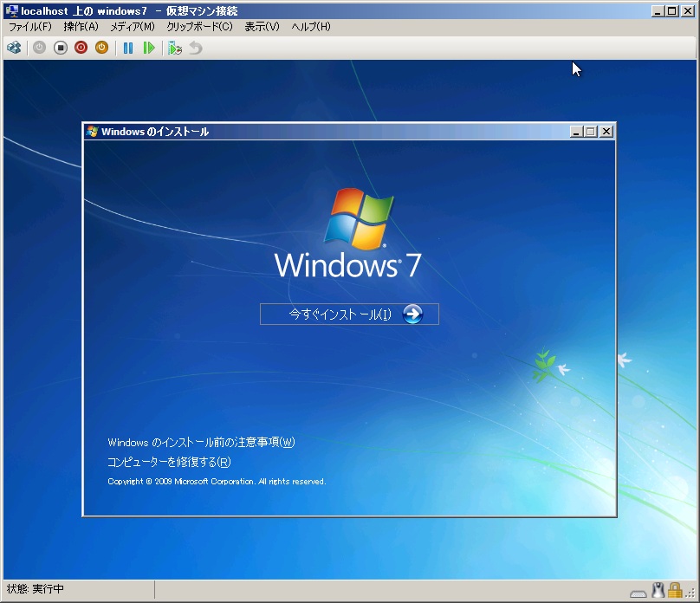The height and width of the screenshot is (603, 700).
Task: Open the 操作(A) menu
Action: [x=81, y=27]
